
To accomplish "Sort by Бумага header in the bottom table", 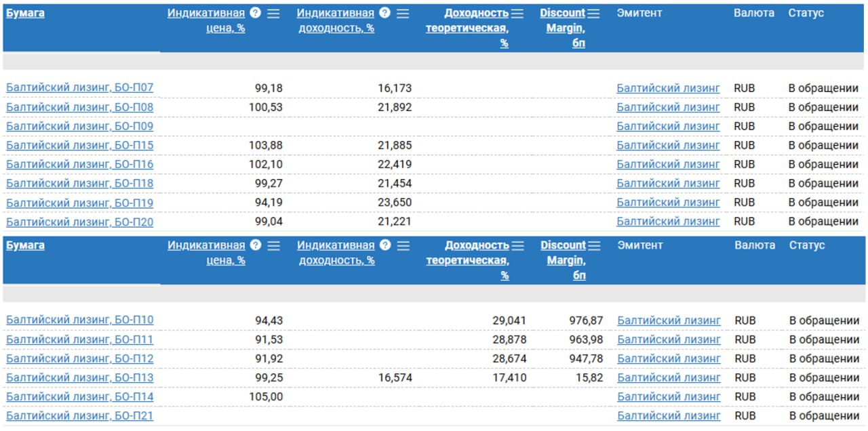I will [25, 245].
